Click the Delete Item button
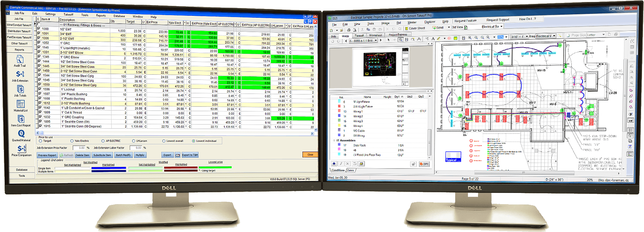Screen dimensions: 644x232 point(82,155)
